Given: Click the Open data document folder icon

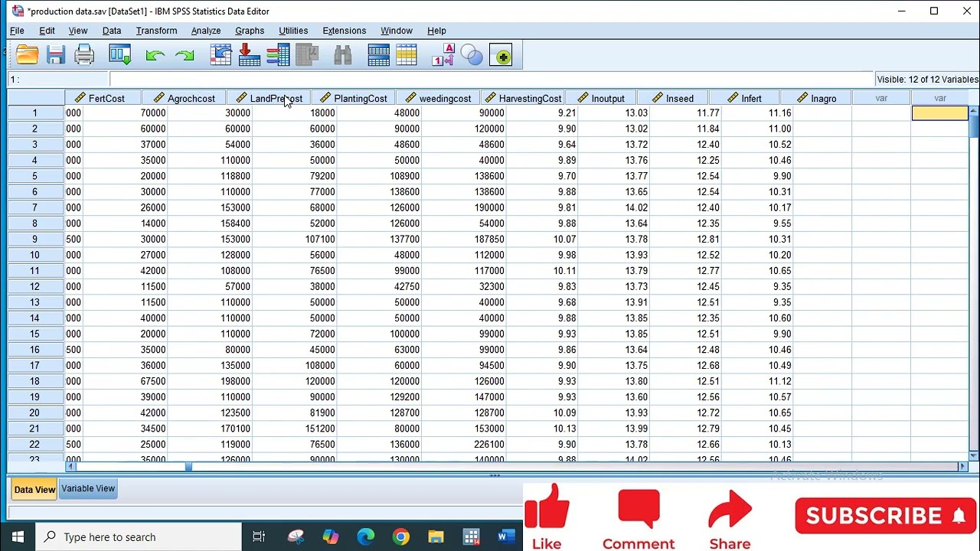Looking at the screenshot, I should coord(27,55).
